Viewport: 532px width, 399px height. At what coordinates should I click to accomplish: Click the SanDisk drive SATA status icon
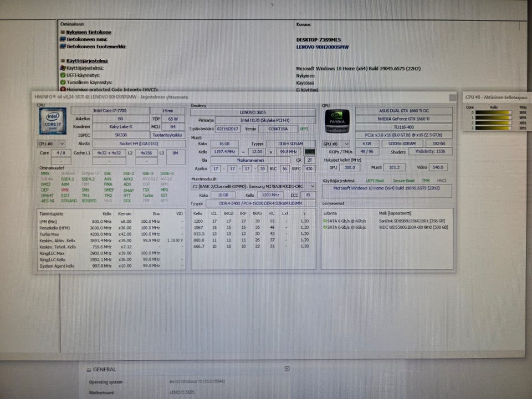coord(325,221)
